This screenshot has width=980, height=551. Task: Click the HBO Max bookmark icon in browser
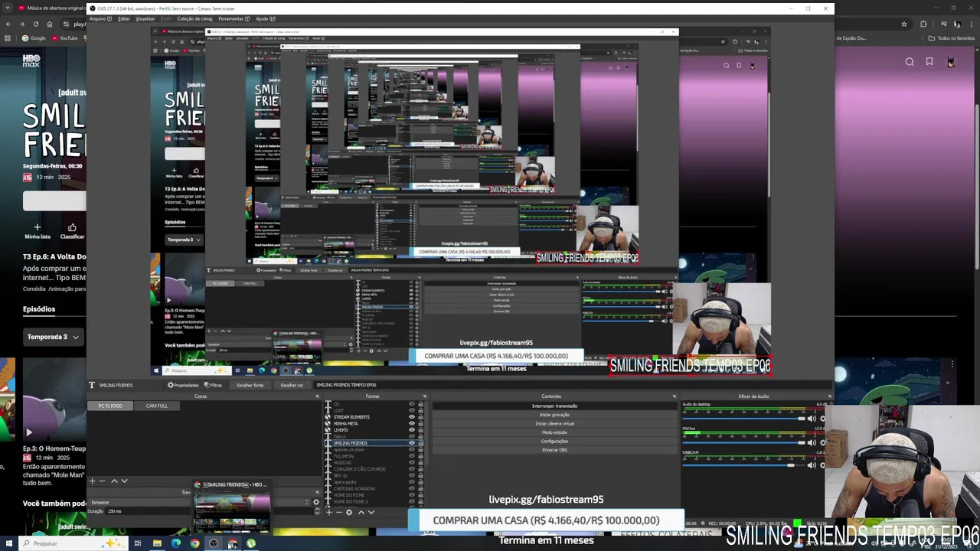(x=929, y=62)
